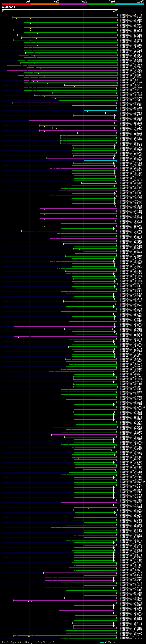Click the hit label UniRef100_Q23QX7
This screenshot has width=146, height=644.
coord(131,183)
